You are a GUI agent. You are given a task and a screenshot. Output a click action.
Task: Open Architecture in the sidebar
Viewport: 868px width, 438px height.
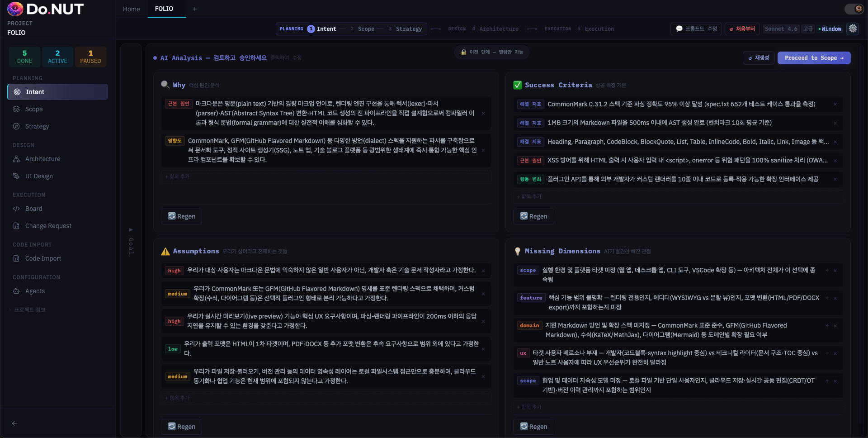(x=58, y=159)
